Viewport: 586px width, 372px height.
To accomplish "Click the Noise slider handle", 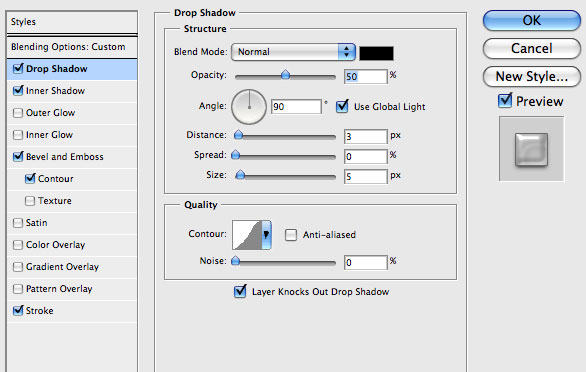I will click(235, 260).
